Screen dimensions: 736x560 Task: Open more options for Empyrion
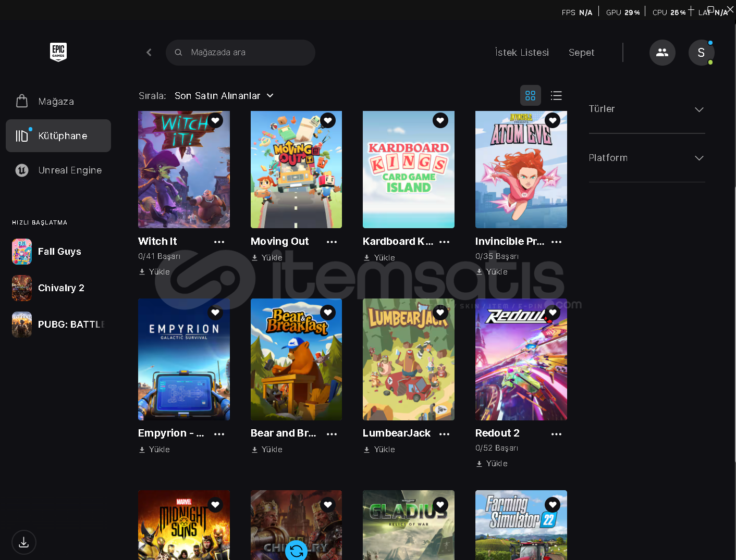point(219,434)
